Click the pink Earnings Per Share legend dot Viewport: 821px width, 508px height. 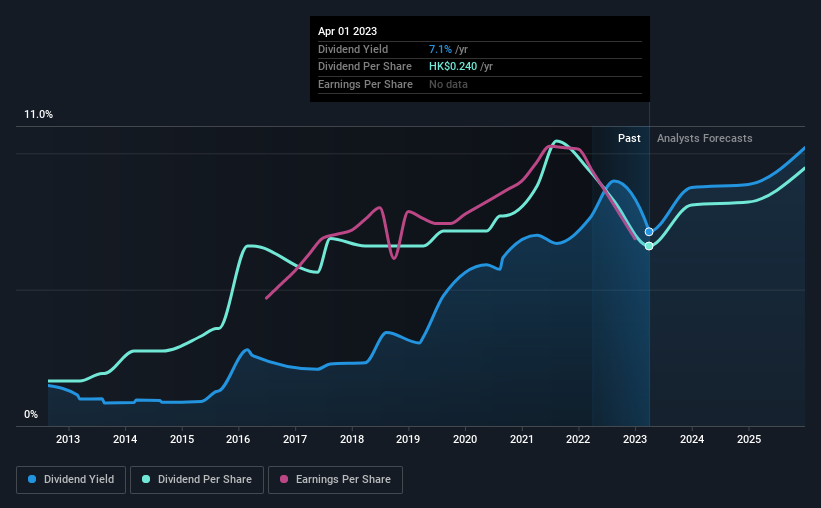pos(284,479)
